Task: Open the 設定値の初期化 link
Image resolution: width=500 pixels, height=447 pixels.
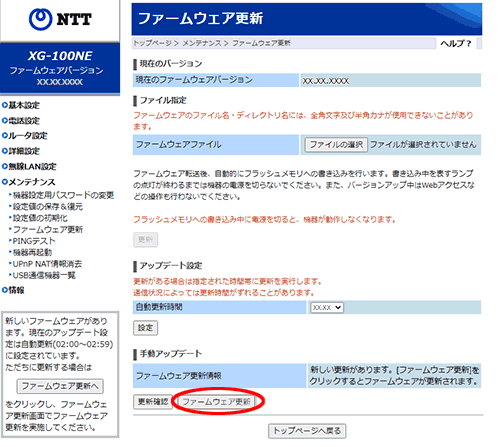Action: pyautogui.click(x=40, y=218)
